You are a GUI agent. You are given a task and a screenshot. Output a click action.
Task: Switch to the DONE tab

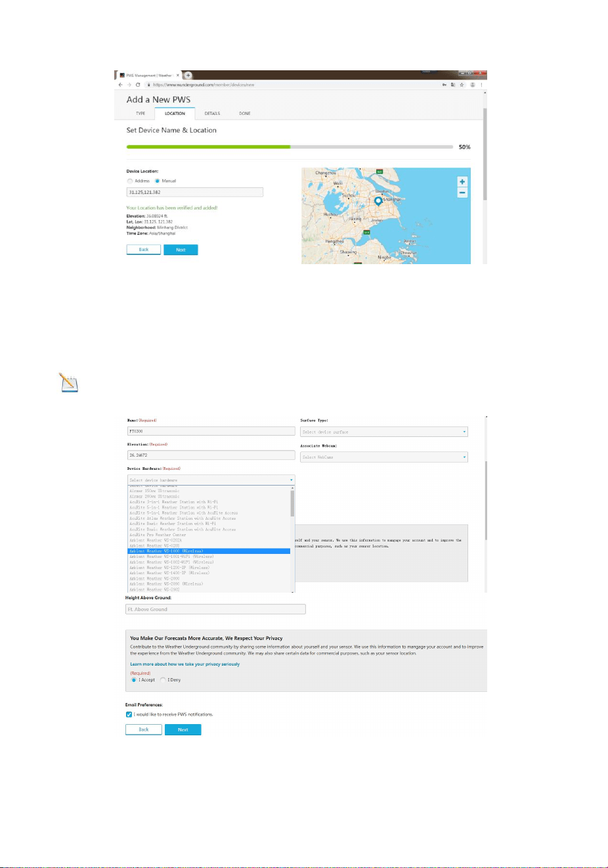(245, 114)
